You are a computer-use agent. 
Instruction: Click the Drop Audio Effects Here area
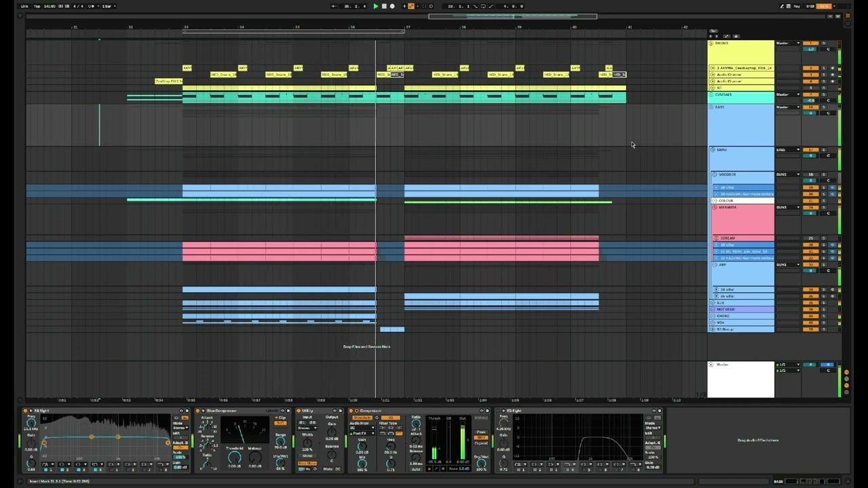[x=758, y=441]
